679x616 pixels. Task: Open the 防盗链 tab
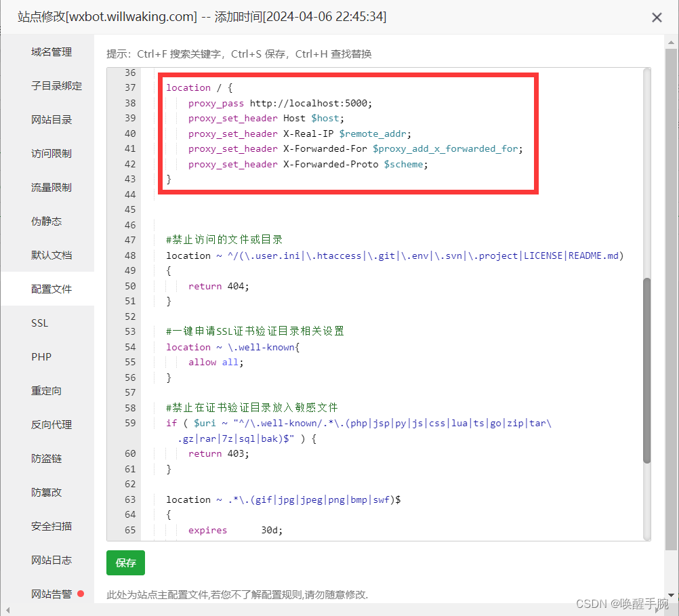pyautogui.click(x=46, y=458)
